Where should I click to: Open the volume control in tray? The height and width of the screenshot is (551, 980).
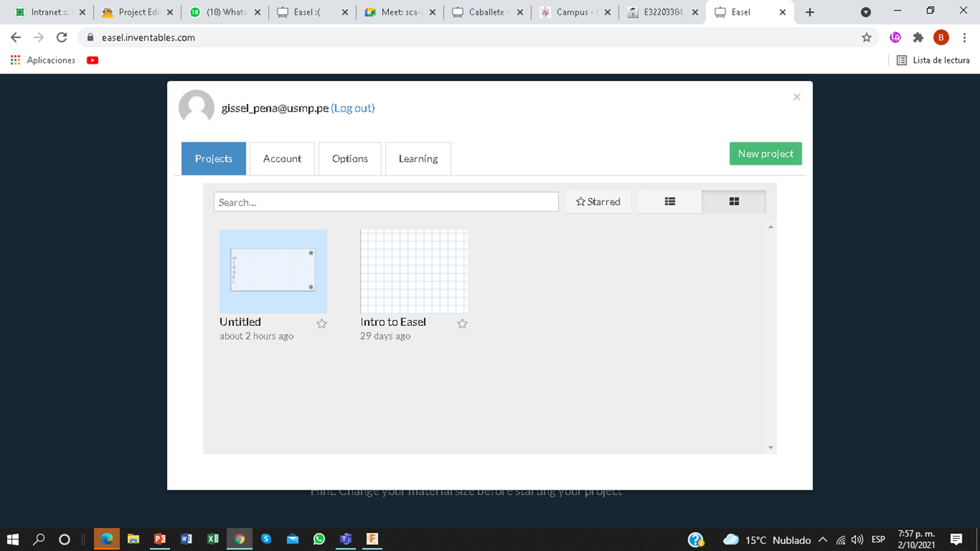tap(857, 540)
